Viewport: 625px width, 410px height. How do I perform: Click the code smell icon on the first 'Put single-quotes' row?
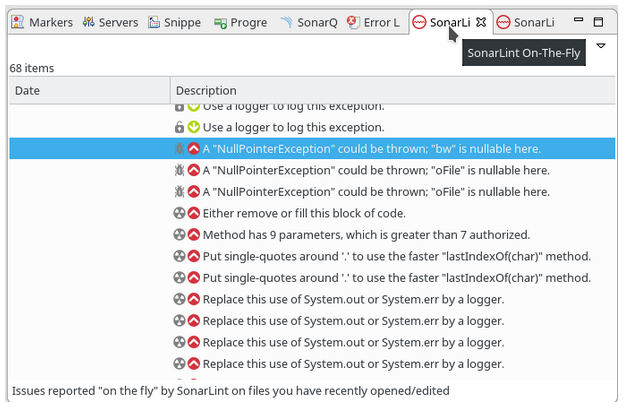179,257
